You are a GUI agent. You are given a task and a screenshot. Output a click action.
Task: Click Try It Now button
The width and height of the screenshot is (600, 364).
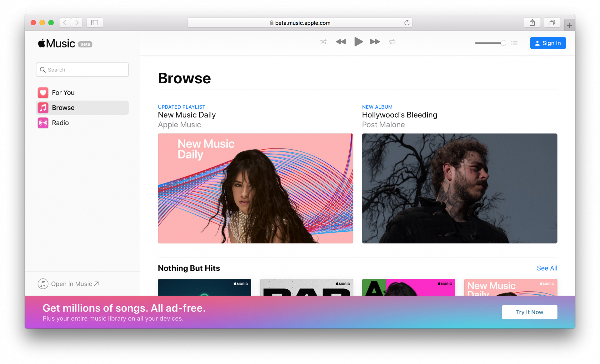(x=529, y=312)
